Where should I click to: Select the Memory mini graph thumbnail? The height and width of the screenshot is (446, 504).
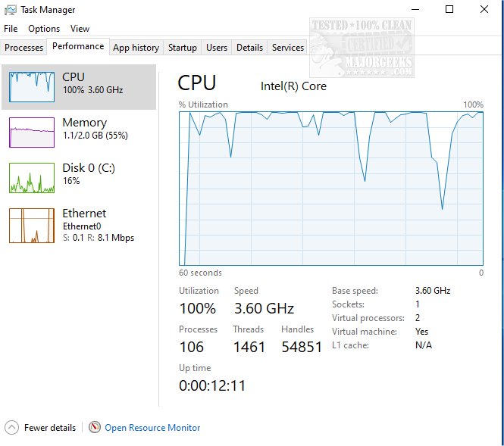coord(32,133)
